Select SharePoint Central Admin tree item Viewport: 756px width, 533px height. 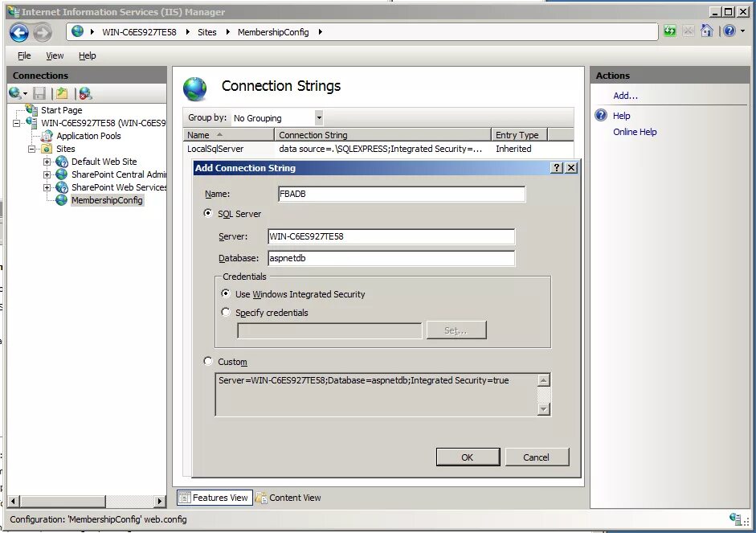coord(118,174)
